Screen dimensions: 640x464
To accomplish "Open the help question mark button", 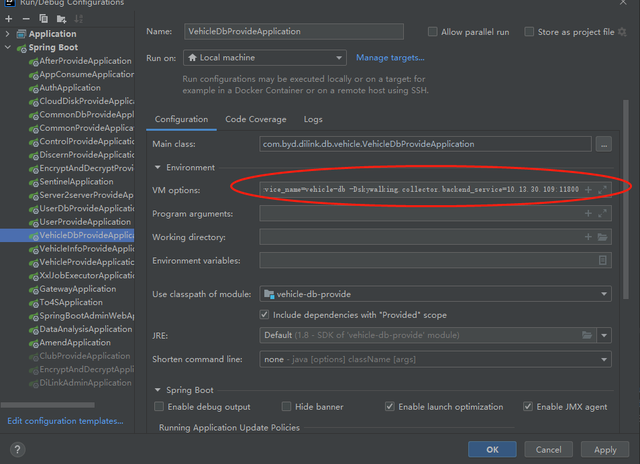I will [17, 450].
